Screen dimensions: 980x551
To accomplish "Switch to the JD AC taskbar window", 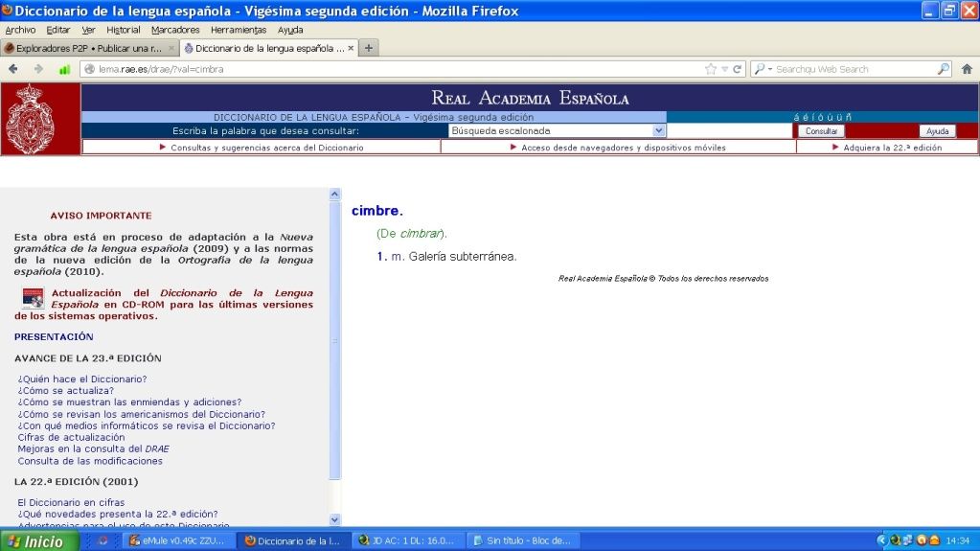I will point(410,541).
